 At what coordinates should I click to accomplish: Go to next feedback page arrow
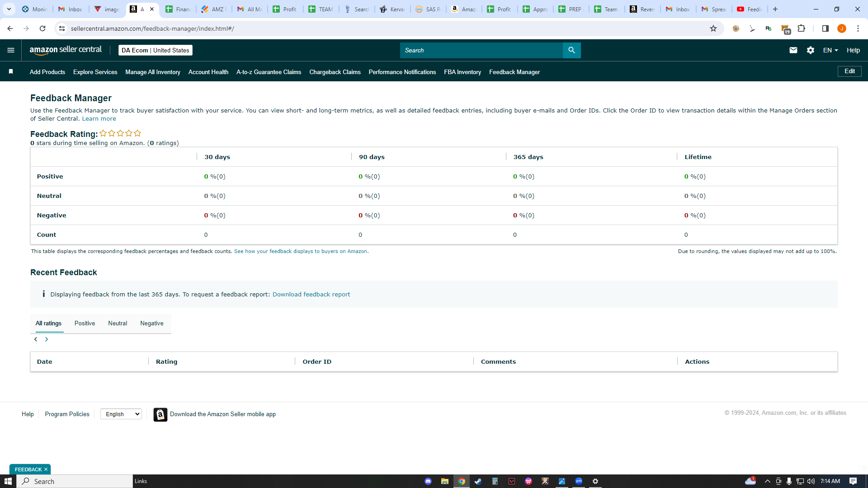coord(47,339)
